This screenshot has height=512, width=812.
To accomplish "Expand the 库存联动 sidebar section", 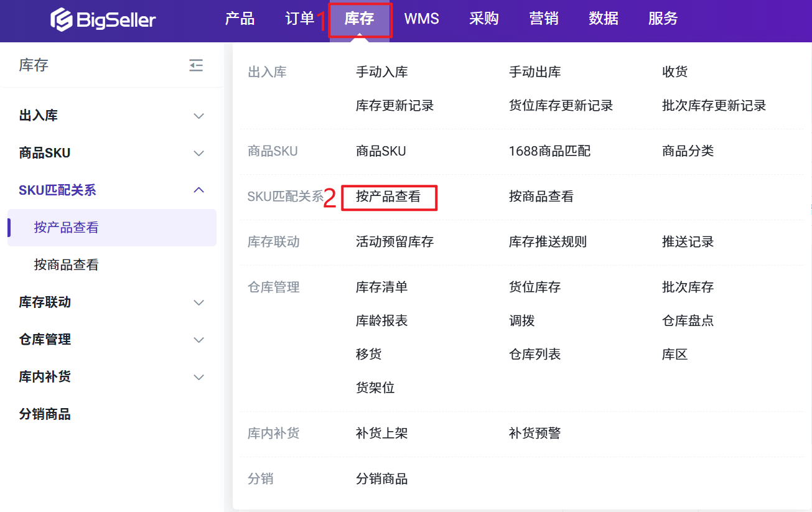I will pos(198,302).
